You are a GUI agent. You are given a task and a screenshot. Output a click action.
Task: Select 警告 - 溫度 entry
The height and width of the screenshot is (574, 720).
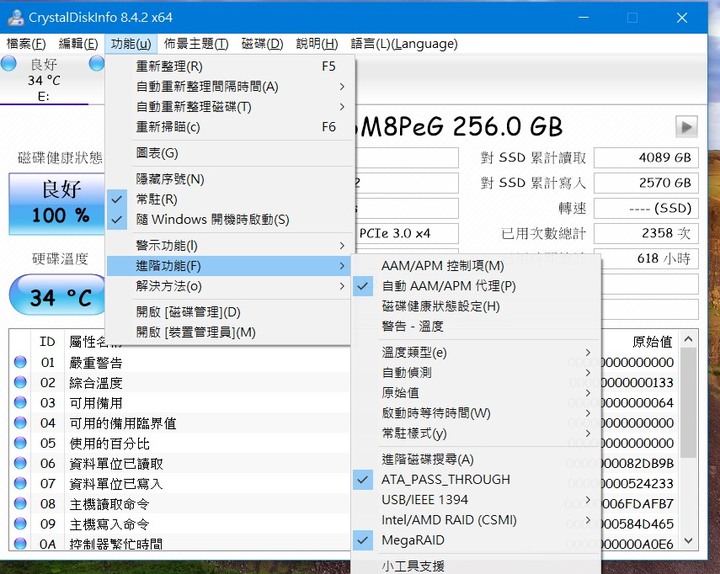point(476,326)
